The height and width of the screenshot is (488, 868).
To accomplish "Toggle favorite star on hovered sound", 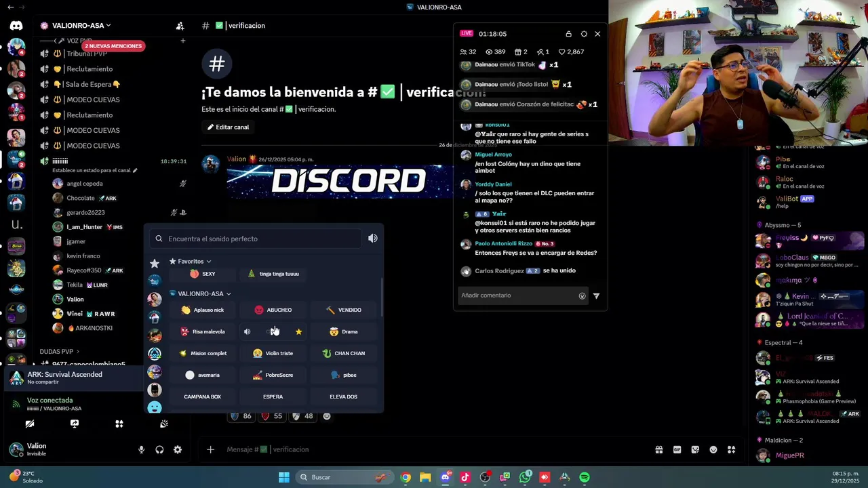I will 298,331.
